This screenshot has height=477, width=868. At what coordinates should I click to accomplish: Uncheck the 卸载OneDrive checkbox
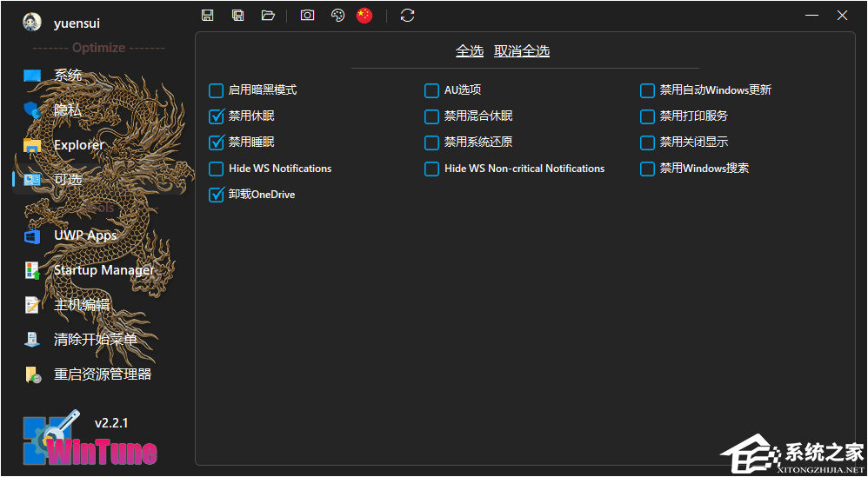coord(216,195)
